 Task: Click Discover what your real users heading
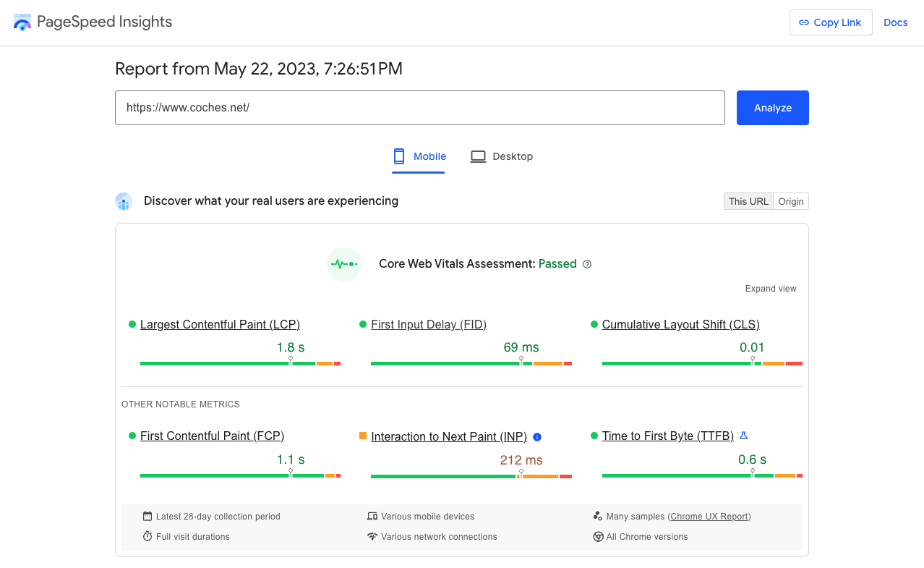coord(271,200)
